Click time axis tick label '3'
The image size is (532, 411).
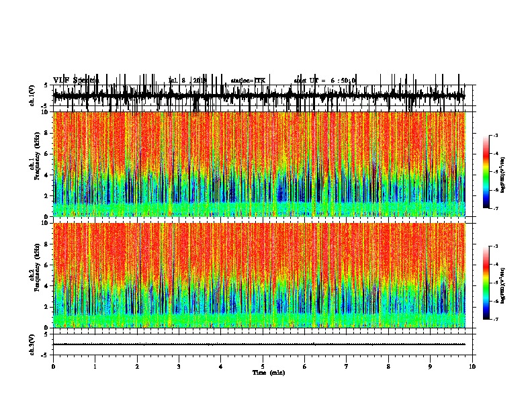[179, 367]
